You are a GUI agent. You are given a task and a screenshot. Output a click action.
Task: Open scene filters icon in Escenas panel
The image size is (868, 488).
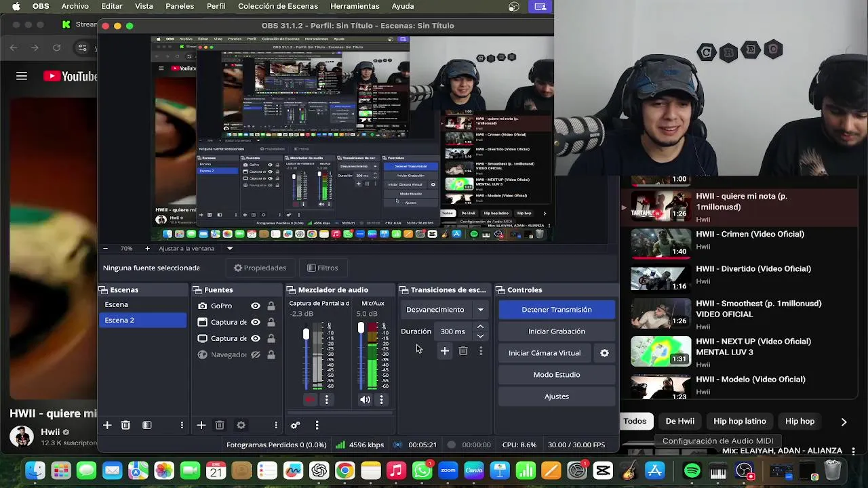pos(146,425)
